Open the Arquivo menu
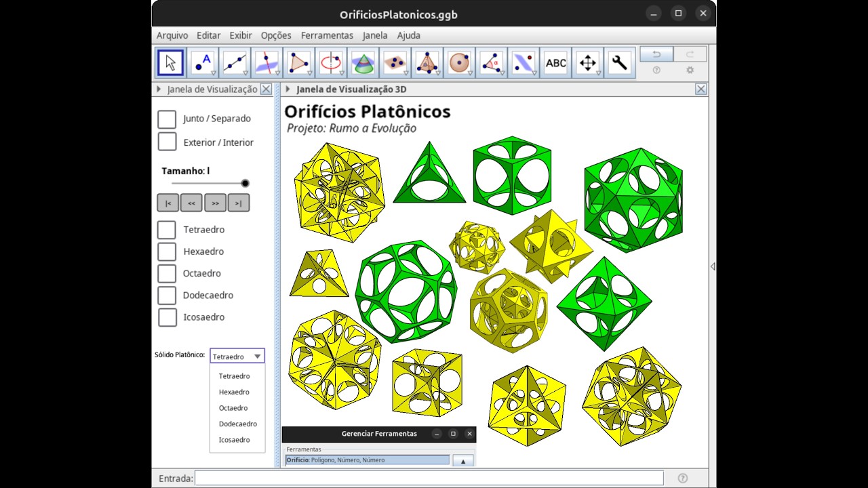 coord(172,35)
